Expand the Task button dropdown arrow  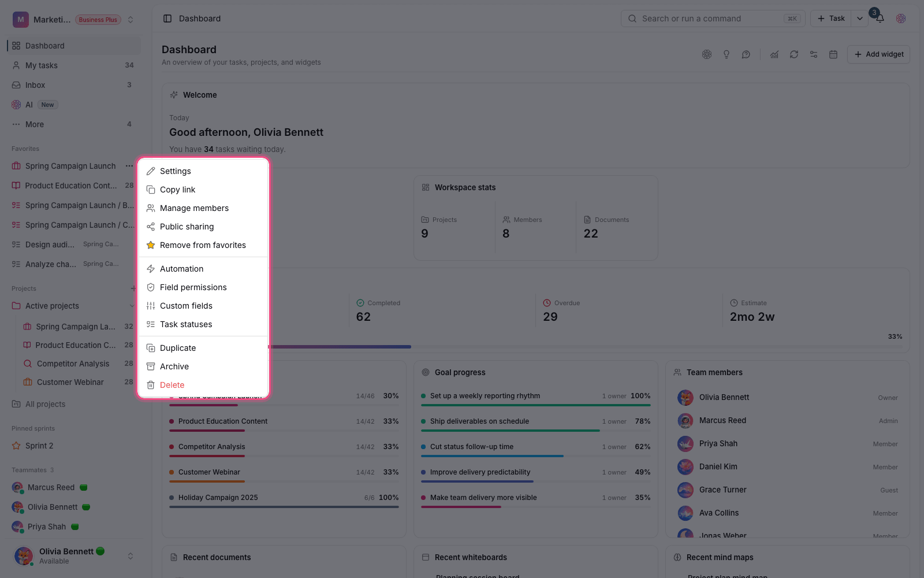860,18
